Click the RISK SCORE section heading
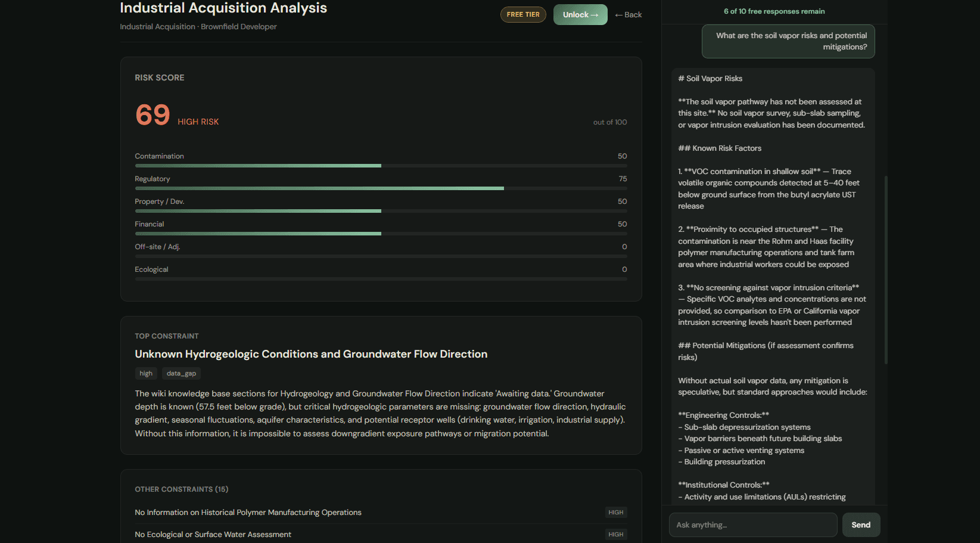The image size is (980, 543). pyautogui.click(x=160, y=78)
